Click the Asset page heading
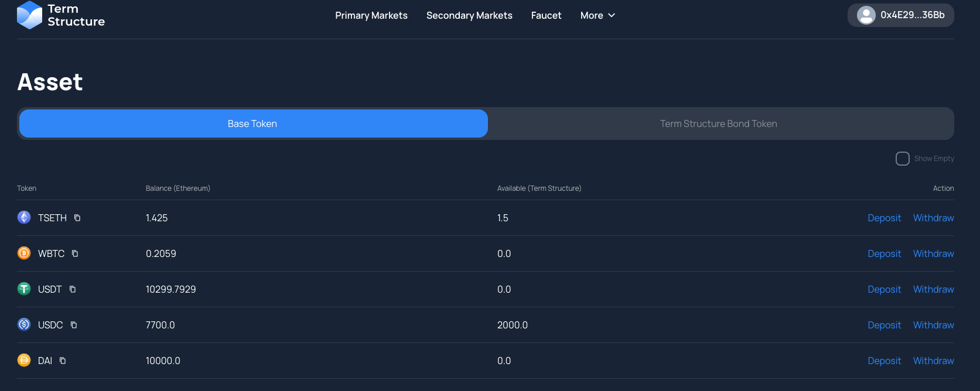 click(50, 82)
